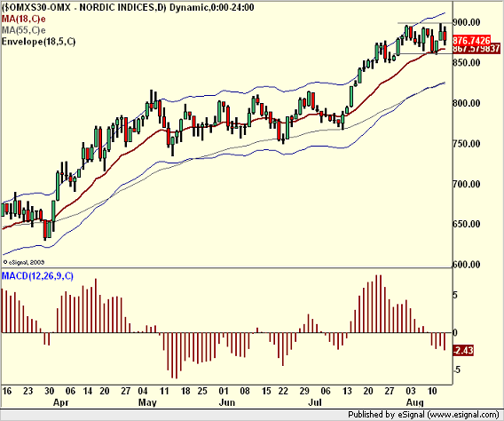Click the Jun month label on time axis
The width and height of the screenshot is (504, 421).
click(227, 402)
